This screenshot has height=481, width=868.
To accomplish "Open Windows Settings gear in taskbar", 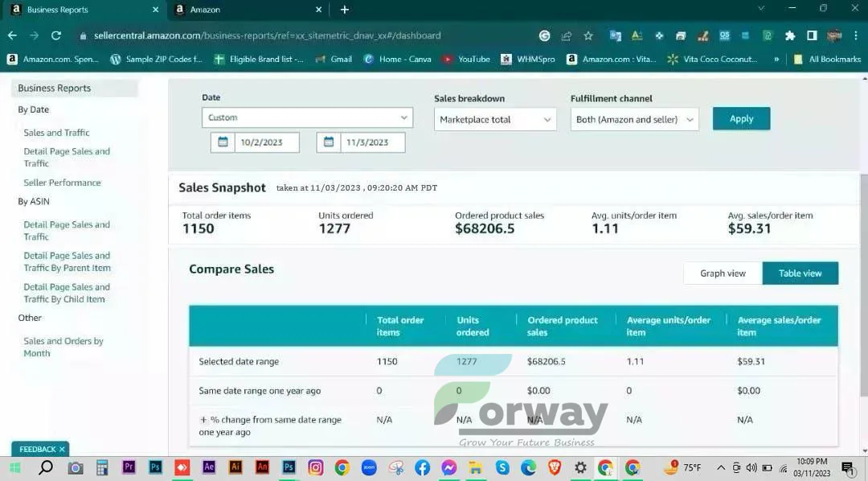I will click(580, 467).
